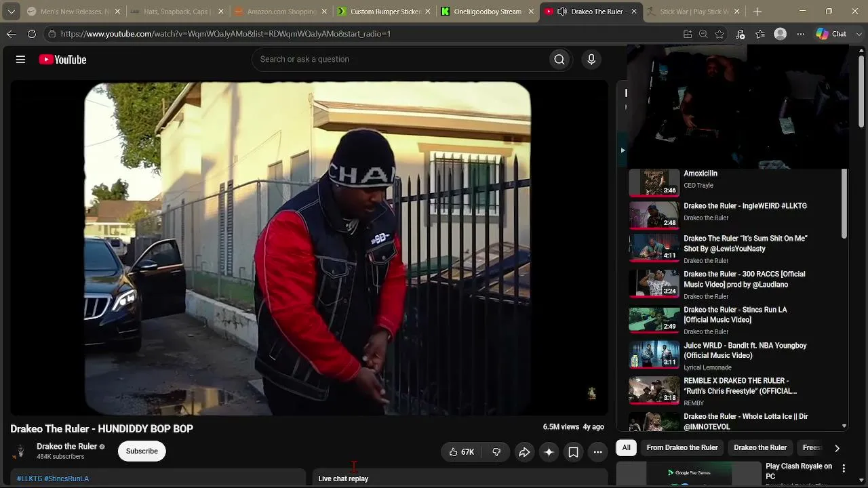Share this video using the arrow icon
Viewport: 868px width, 488px height.
point(524,452)
